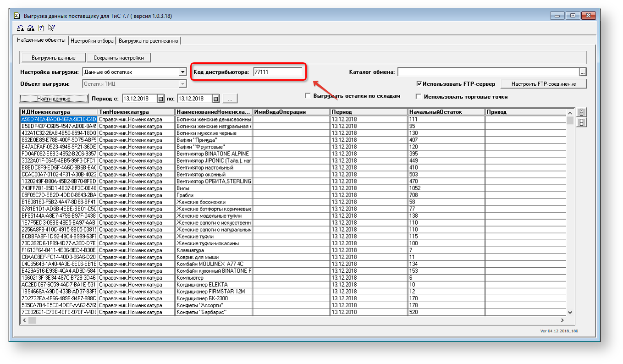Open the help document icon in toolbar
The height and width of the screenshot is (364, 623).
[41, 28]
